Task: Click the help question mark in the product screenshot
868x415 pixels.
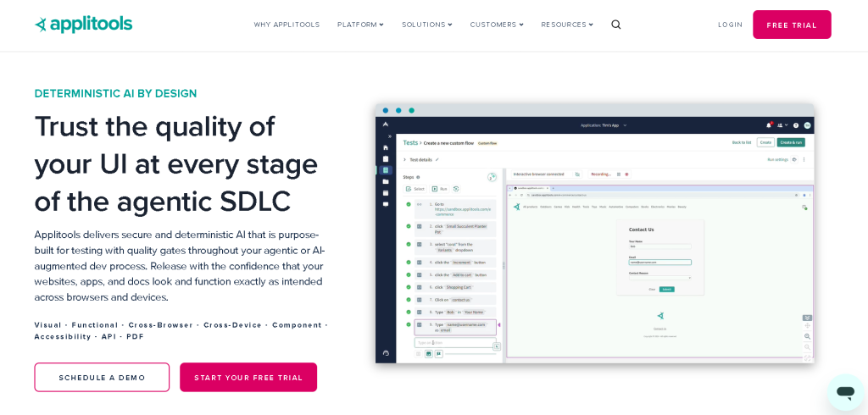Action: (796, 125)
